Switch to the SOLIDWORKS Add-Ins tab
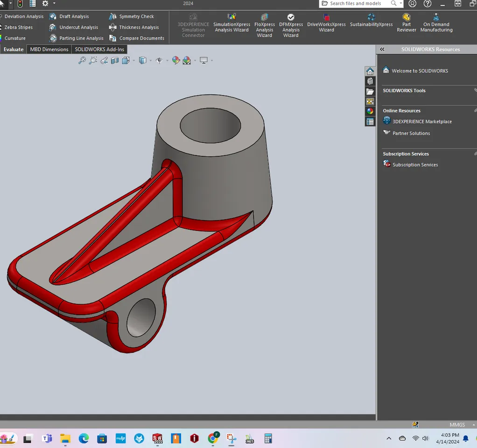477x448 pixels. 99,49
